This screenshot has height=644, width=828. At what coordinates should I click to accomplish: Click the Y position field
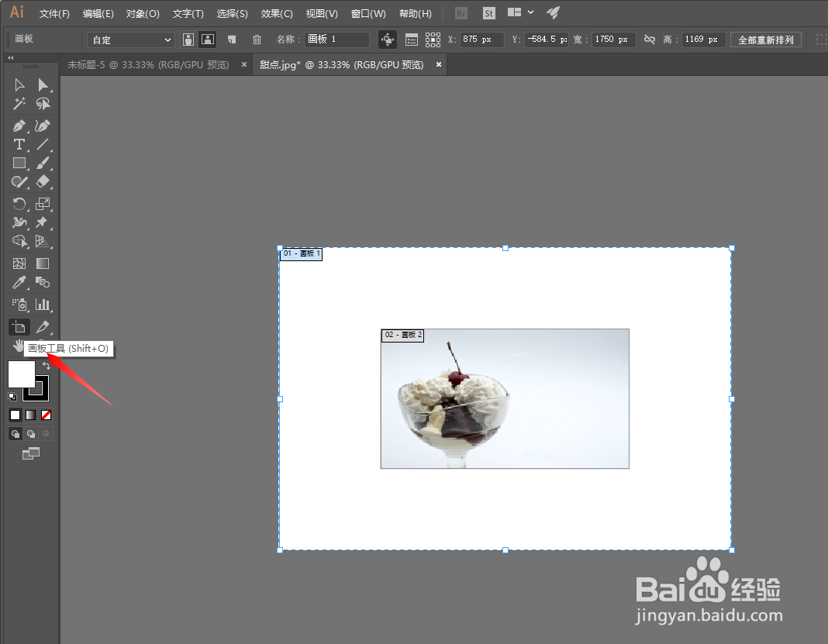pos(547,39)
